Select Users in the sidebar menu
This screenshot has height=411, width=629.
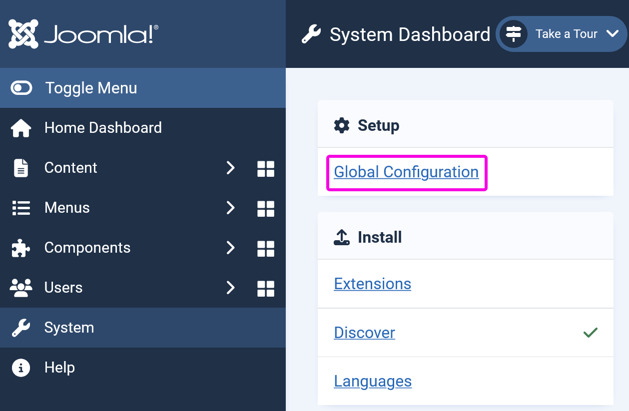tap(63, 287)
